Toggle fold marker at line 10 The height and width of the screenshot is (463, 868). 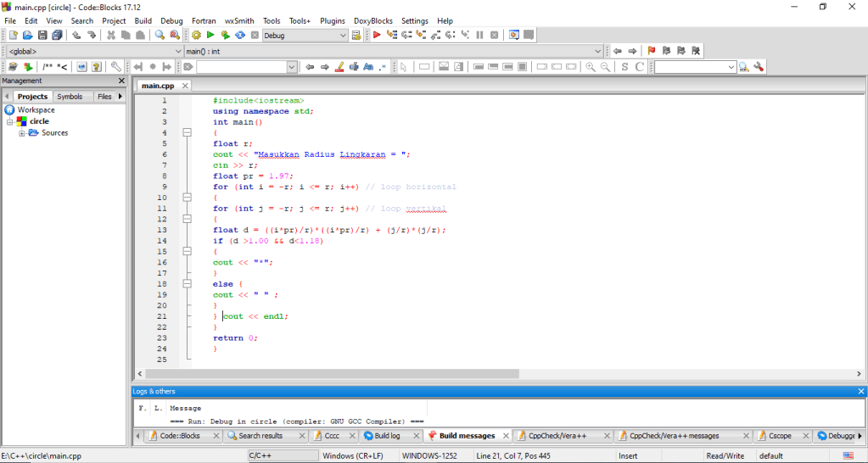(187, 198)
